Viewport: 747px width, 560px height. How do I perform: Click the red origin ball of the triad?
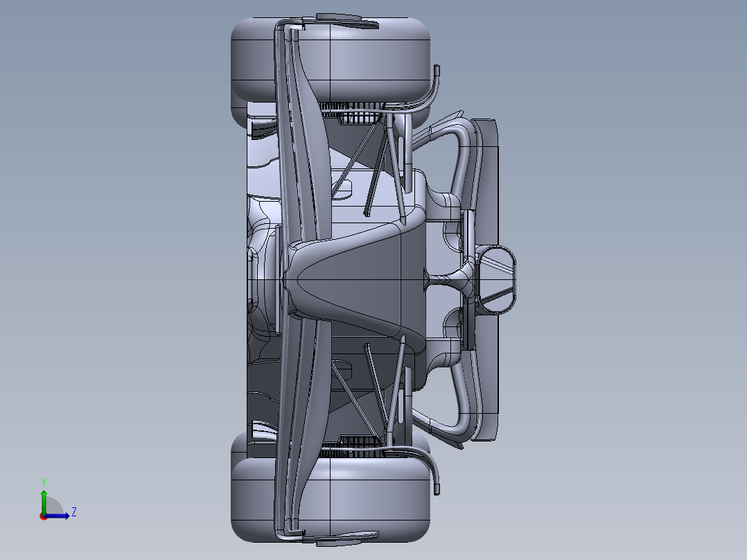[43, 516]
